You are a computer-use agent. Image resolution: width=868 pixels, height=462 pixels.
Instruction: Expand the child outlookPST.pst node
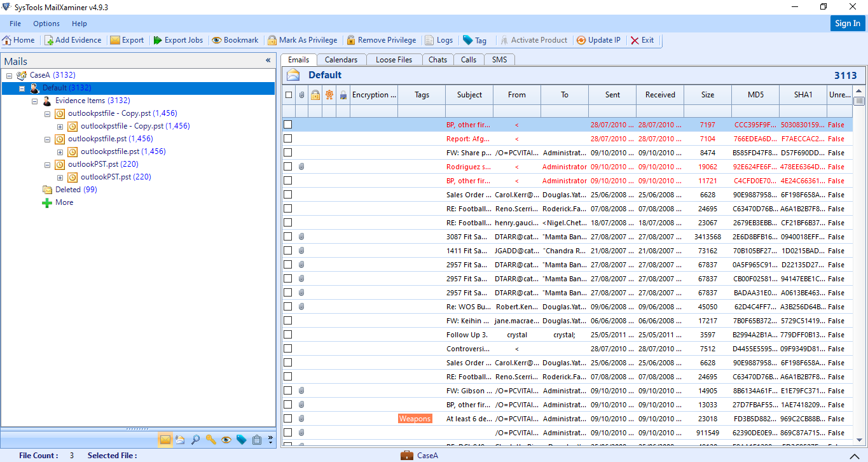tap(60, 177)
